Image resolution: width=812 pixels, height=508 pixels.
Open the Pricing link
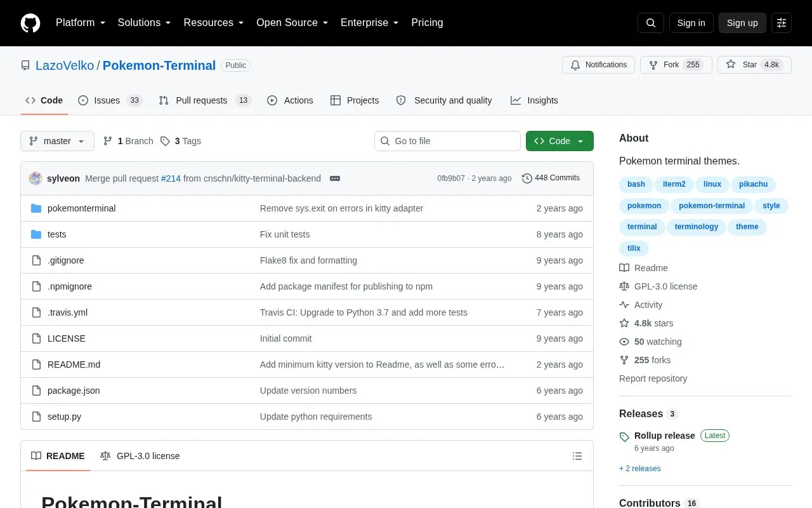[427, 23]
